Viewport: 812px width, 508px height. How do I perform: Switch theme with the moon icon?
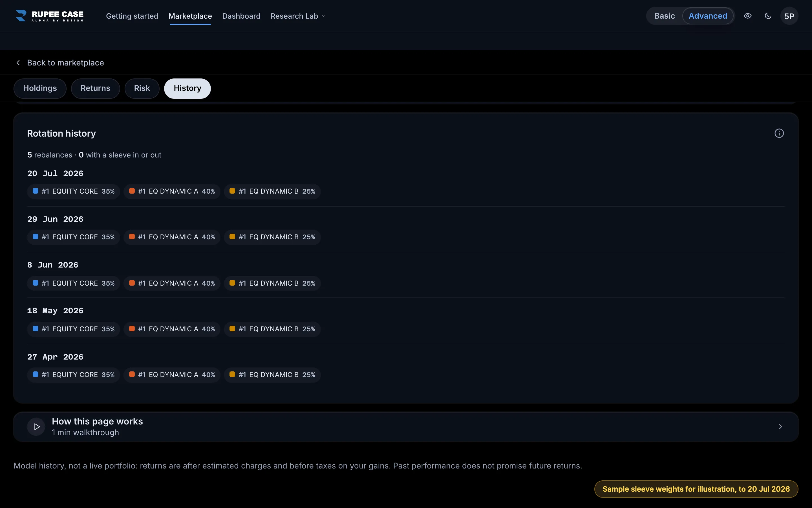(x=768, y=16)
